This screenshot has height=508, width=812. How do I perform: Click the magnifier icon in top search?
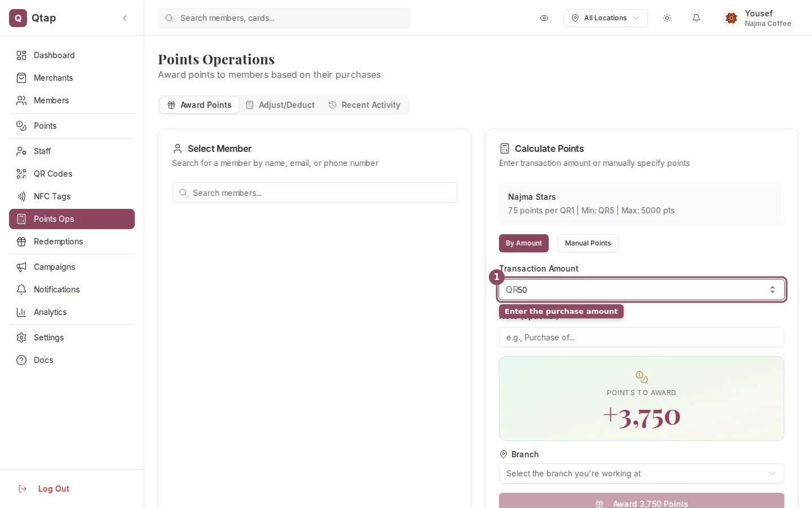[x=169, y=18]
